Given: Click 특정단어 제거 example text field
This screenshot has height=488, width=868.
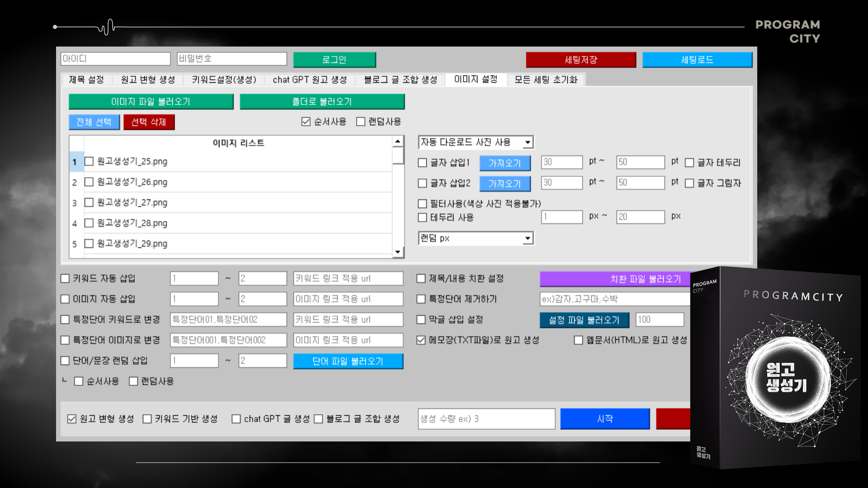Looking at the screenshot, I should coord(615,299).
